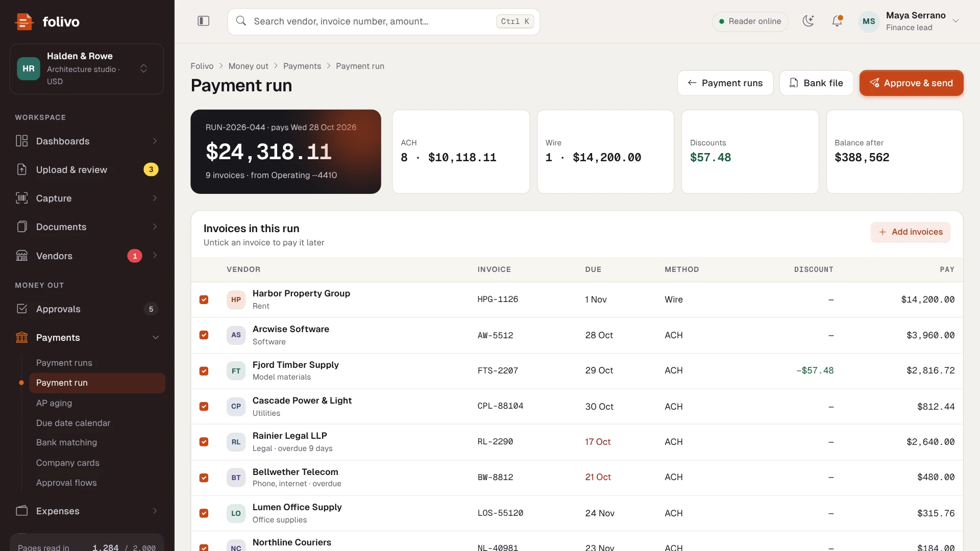Untick Cascade Power & Light checkbox
The width and height of the screenshot is (980, 551).
[x=204, y=407]
